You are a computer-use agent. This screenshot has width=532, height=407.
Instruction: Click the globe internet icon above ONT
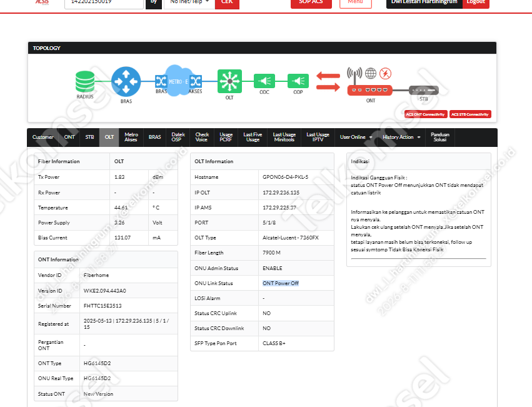pyautogui.click(x=371, y=73)
